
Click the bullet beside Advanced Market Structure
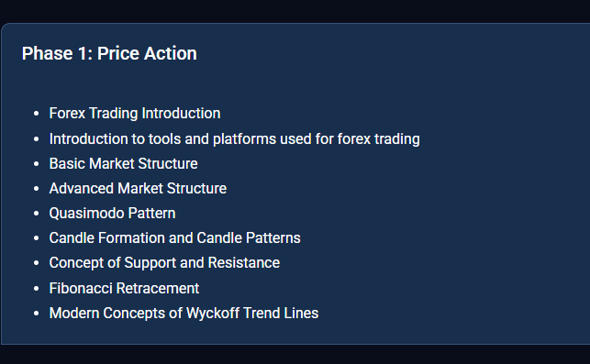click(x=36, y=188)
